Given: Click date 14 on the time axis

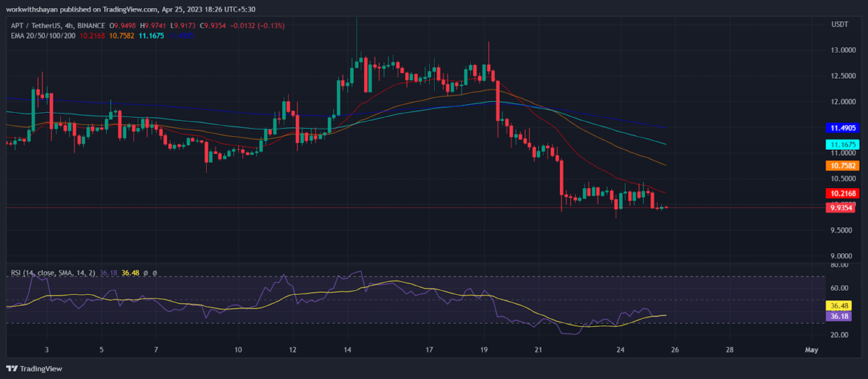Looking at the screenshot, I should 346,349.
